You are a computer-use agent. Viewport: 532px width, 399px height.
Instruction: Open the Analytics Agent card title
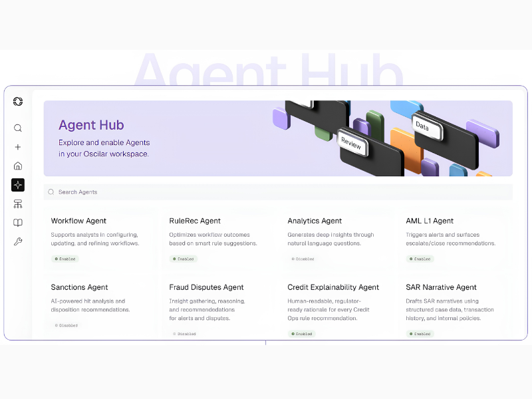(315, 221)
